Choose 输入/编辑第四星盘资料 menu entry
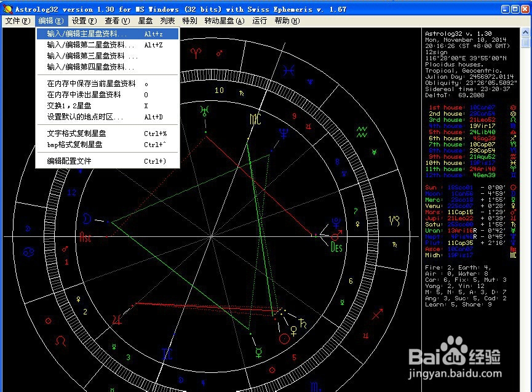This screenshot has height=392, width=532. click(108, 67)
